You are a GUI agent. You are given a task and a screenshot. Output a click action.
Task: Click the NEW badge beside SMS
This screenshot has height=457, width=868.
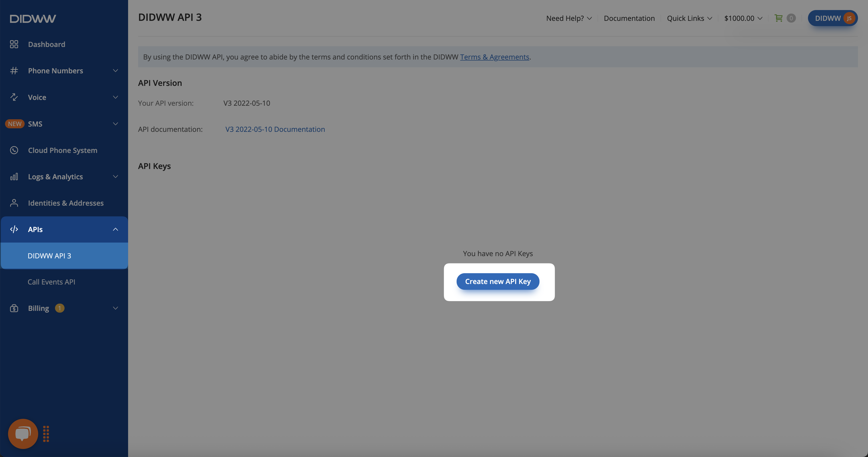(15, 124)
